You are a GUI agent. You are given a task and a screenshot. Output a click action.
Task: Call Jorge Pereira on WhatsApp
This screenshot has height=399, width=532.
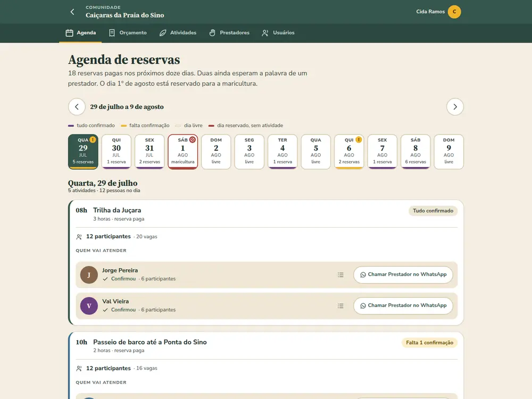[x=403, y=275]
